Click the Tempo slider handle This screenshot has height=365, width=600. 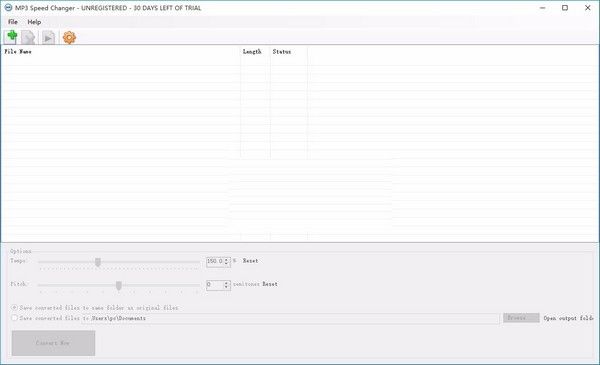click(98, 262)
